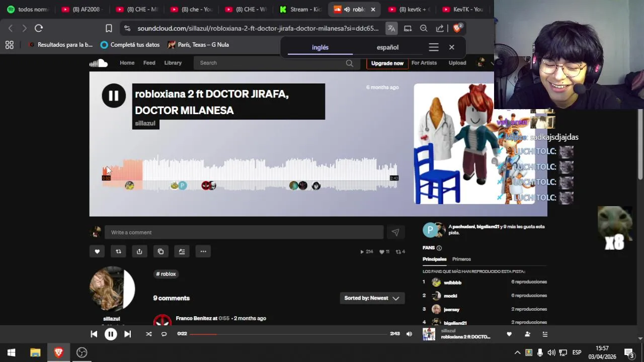The image size is (644, 362).
Task: Open the Windows Start menu
Action: [x=11, y=352]
